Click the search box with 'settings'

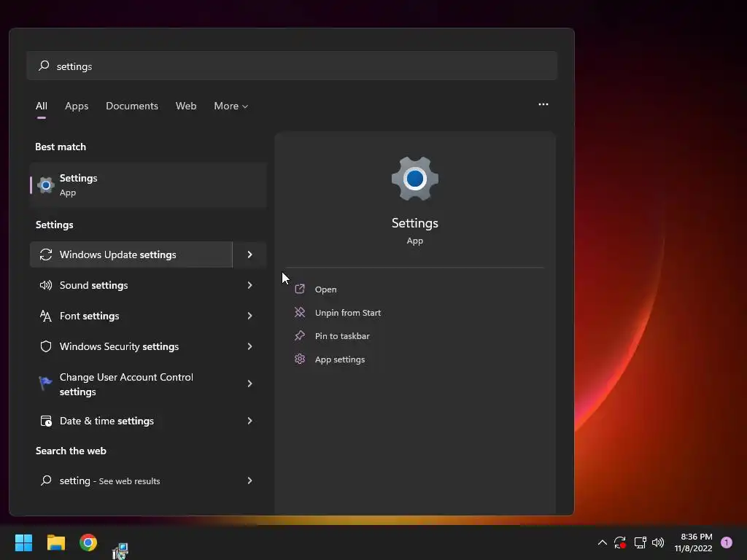pyautogui.click(x=292, y=66)
